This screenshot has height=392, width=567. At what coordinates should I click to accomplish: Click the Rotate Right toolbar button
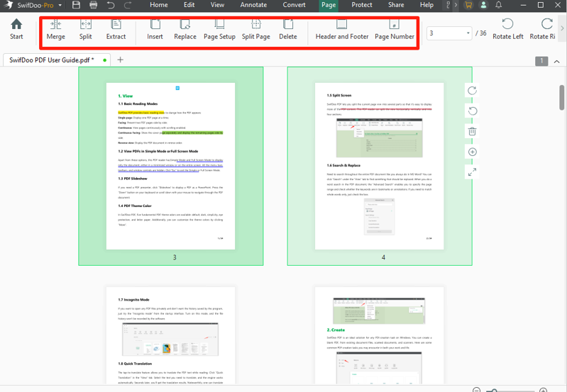tap(542, 29)
